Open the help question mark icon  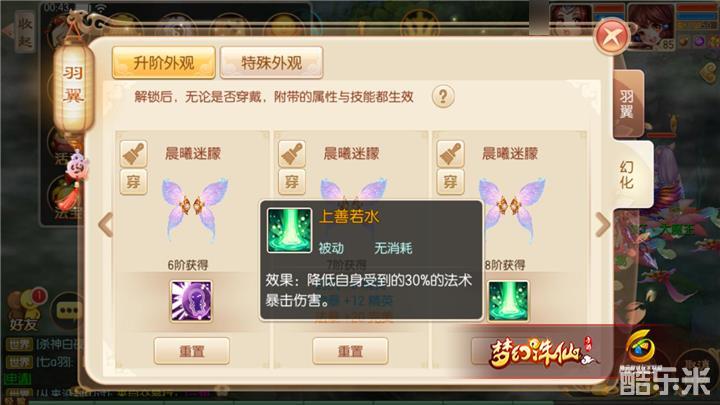tap(443, 96)
